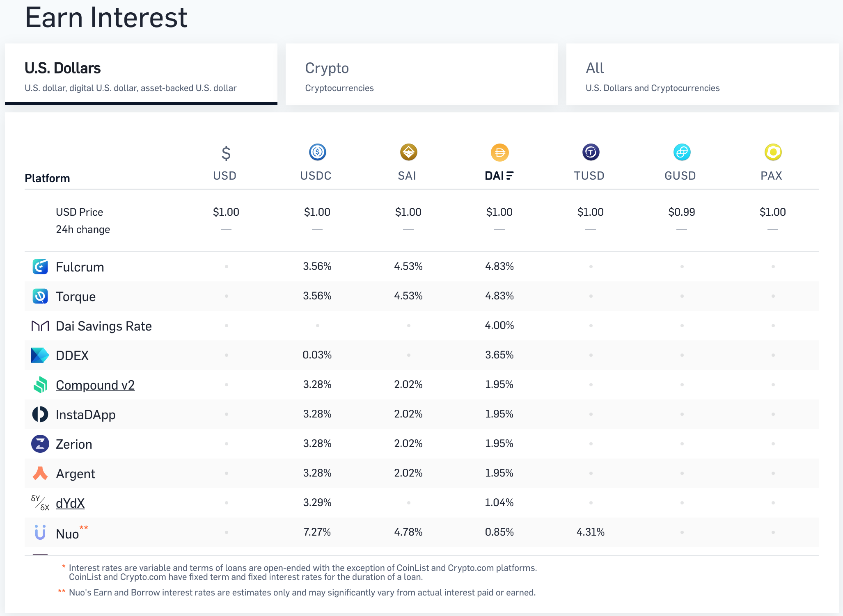Select the Fulcrum platform icon
The width and height of the screenshot is (843, 616).
pyautogui.click(x=40, y=267)
